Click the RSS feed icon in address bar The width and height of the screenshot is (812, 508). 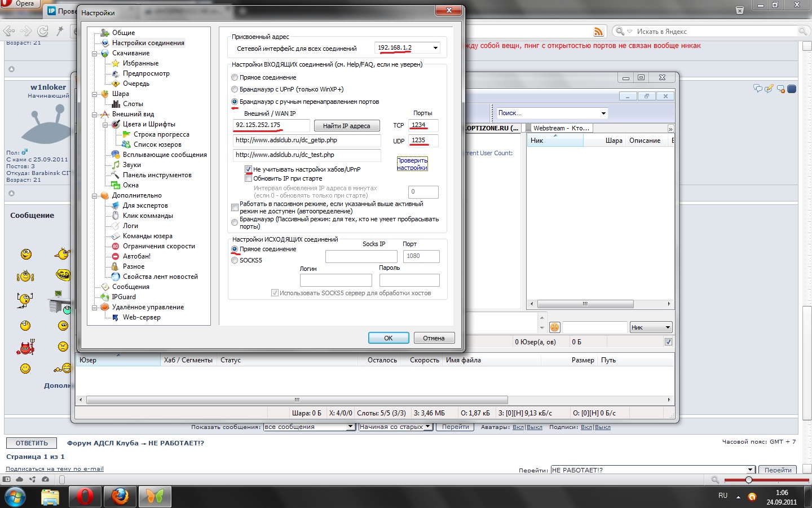click(x=598, y=32)
